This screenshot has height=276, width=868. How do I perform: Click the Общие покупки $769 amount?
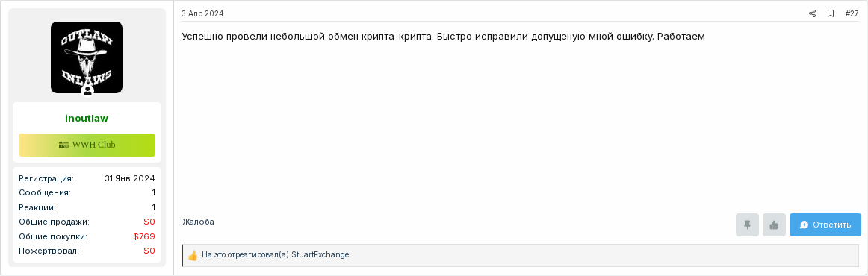point(144,236)
